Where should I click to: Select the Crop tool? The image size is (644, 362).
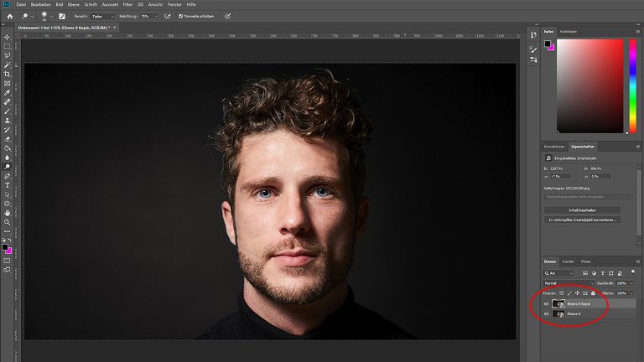pos(8,74)
